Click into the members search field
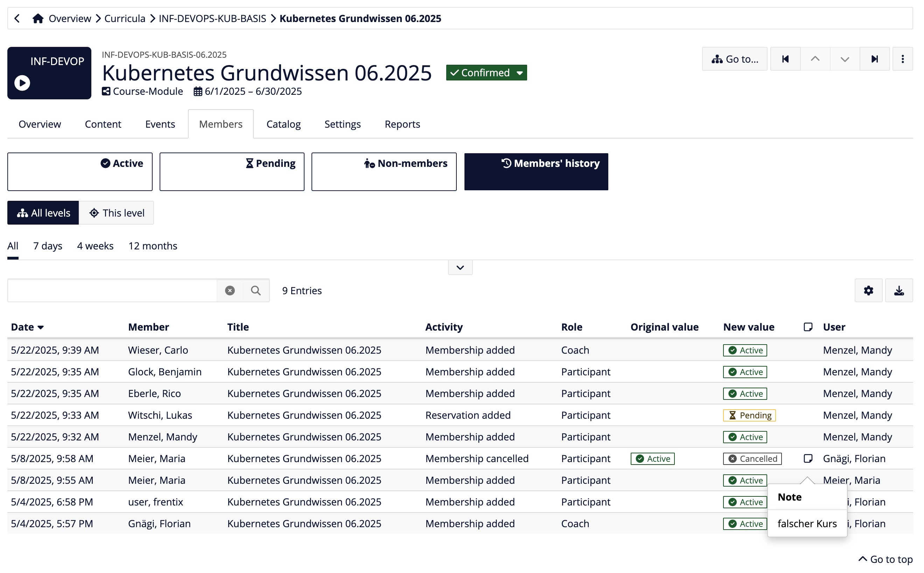The image size is (924, 573). 112,290
